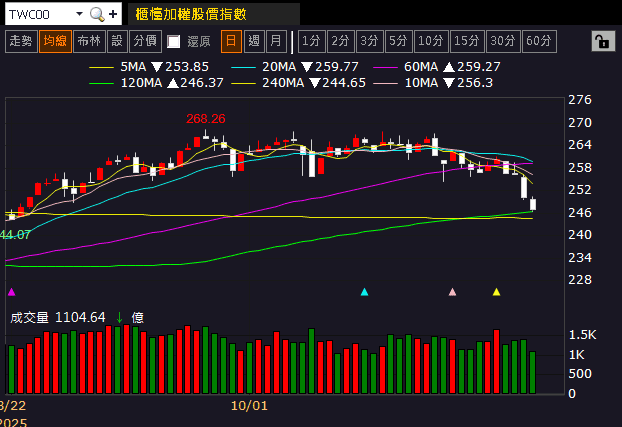Open the 設 settings button

tap(117, 41)
